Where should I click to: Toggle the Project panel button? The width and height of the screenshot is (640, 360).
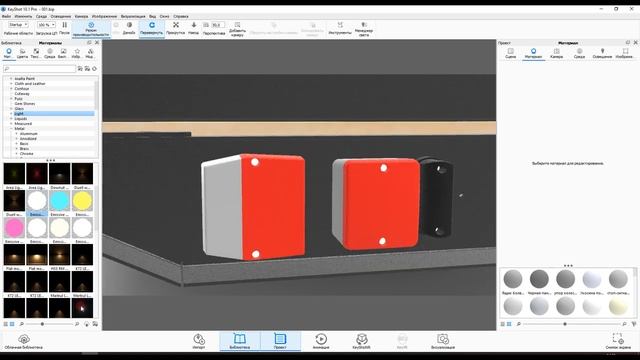(x=280, y=341)
